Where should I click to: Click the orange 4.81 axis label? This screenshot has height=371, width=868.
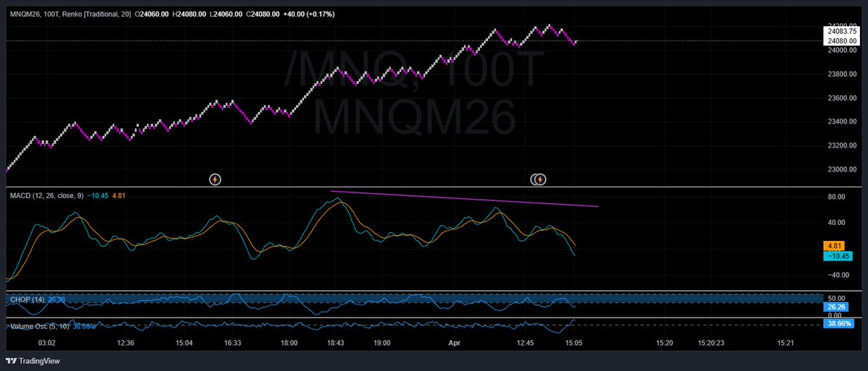[x=834, y=245]
